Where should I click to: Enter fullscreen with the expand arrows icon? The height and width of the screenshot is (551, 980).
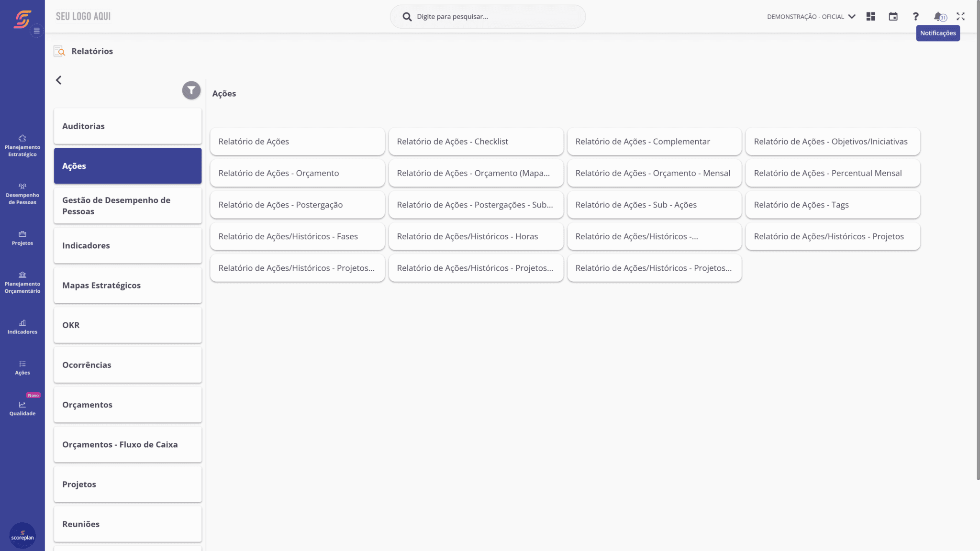point(960,16)
